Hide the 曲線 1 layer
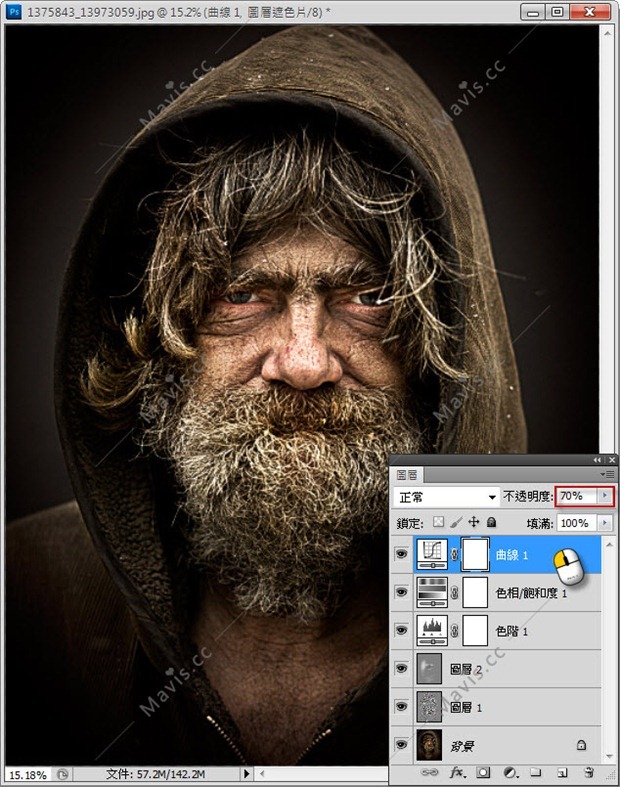Viewport: 620px width, 787px height. pos(401,554)
